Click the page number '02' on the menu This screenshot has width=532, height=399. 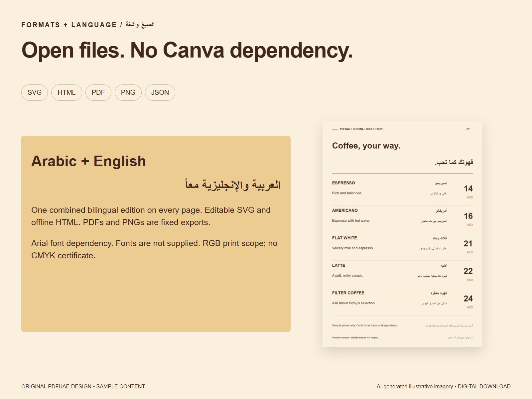(x=468, y=129)
